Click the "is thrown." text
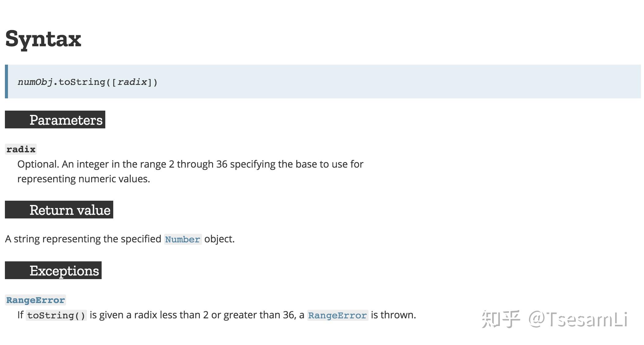644x345 pixels. point(393,315)
